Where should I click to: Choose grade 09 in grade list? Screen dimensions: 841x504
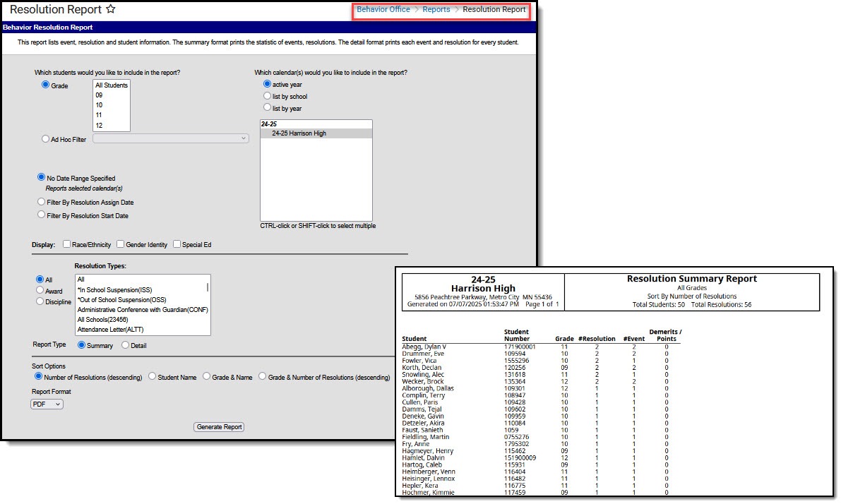pos(112,95)
